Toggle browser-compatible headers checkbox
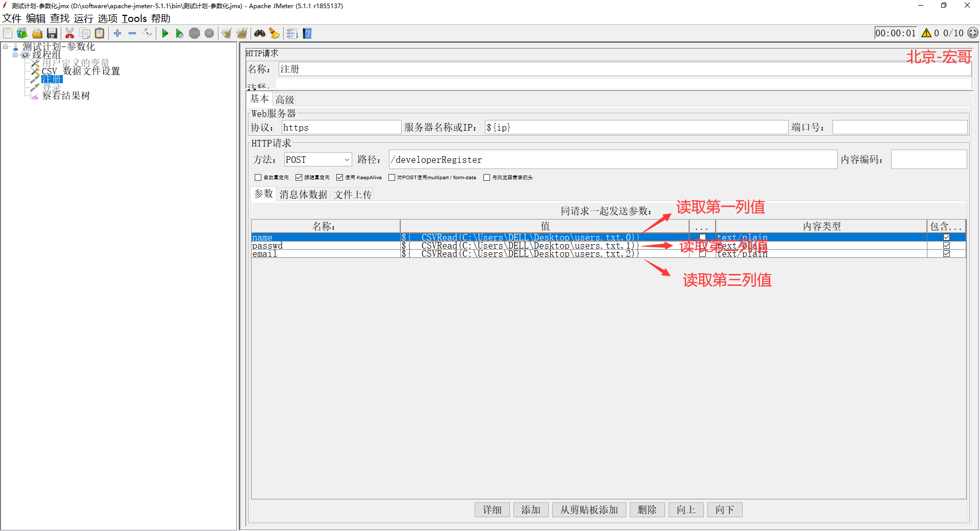The image size is (980, 531). [486, 178]
